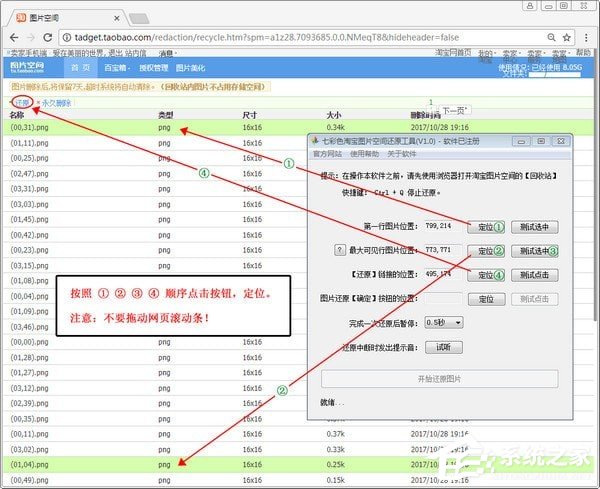Reload the page with refresh icon
The width and height of the screenshot is (600, 489).
pyautogui.click(x=49, y=37)
